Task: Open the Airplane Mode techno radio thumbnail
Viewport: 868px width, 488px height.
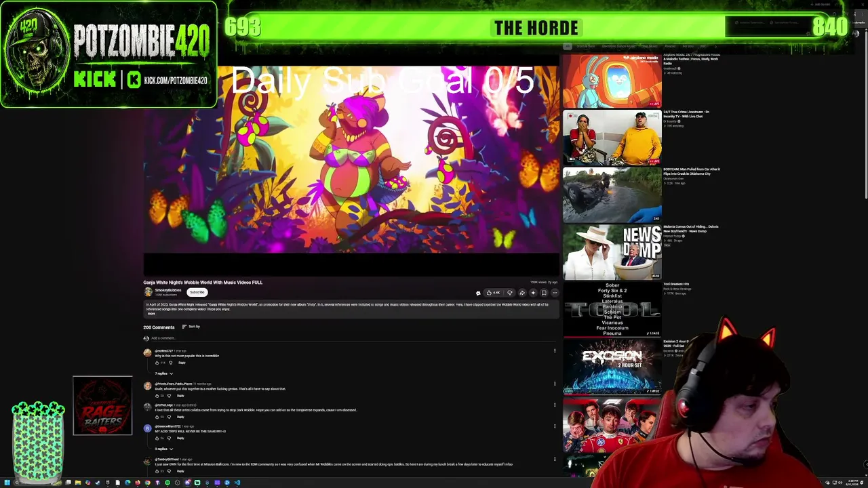Action: click(612, 80)
